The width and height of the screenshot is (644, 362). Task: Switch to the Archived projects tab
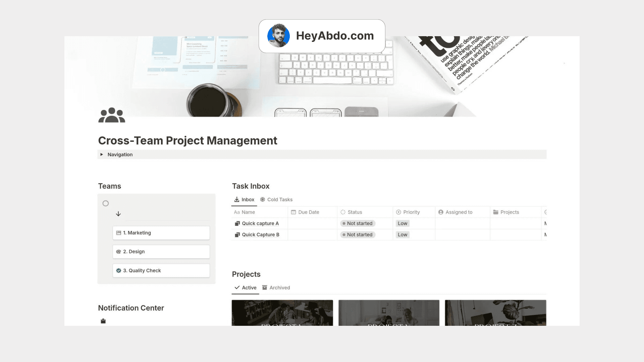click(x=279, y=287)
